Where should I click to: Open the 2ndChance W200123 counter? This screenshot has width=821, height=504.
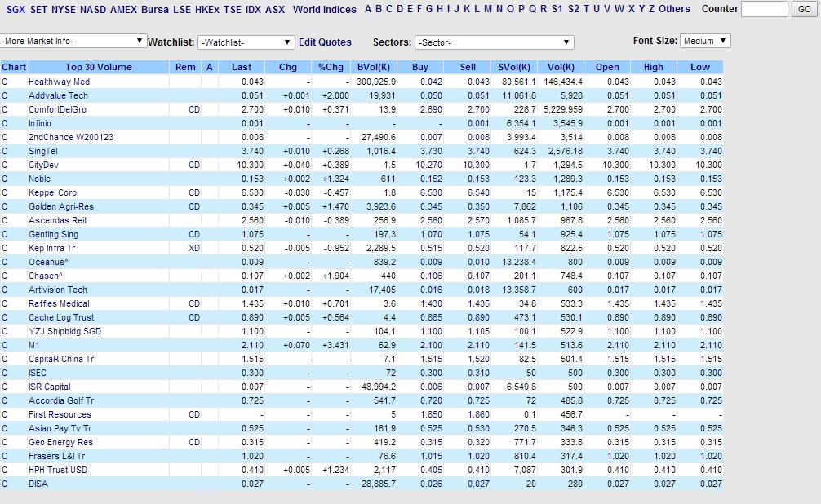pyautogui.click(x=71, y=137)
